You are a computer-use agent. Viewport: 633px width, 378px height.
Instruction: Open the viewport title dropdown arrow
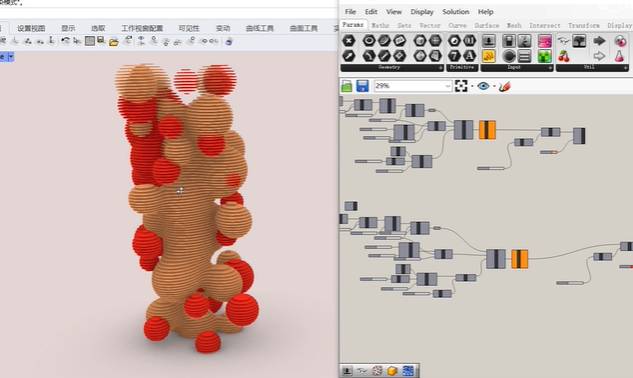coord(11,57)
